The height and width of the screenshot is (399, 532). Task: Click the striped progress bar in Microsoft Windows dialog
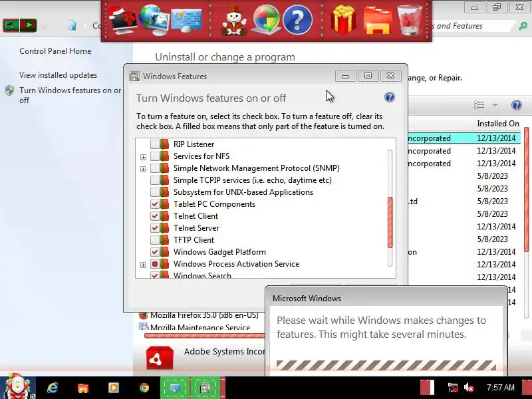[x=386, y=365]
